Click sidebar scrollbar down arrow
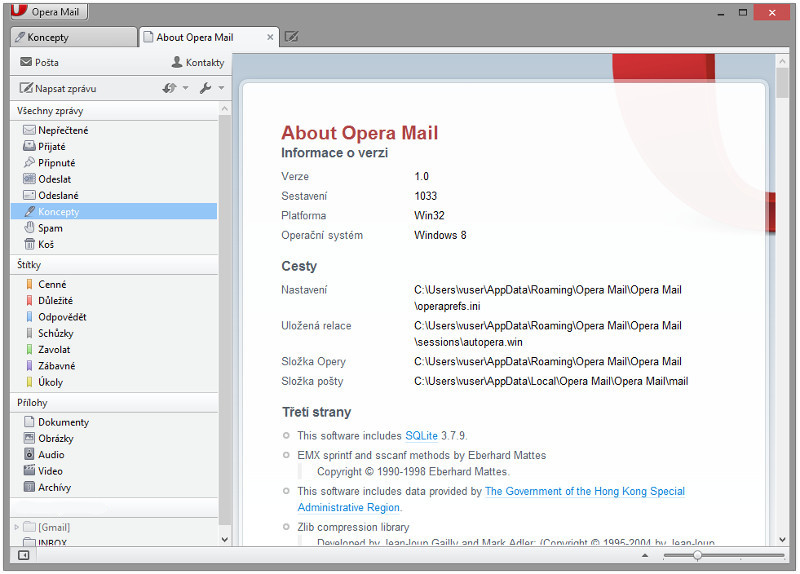This screenshot has width=800, height=574. 224,539
